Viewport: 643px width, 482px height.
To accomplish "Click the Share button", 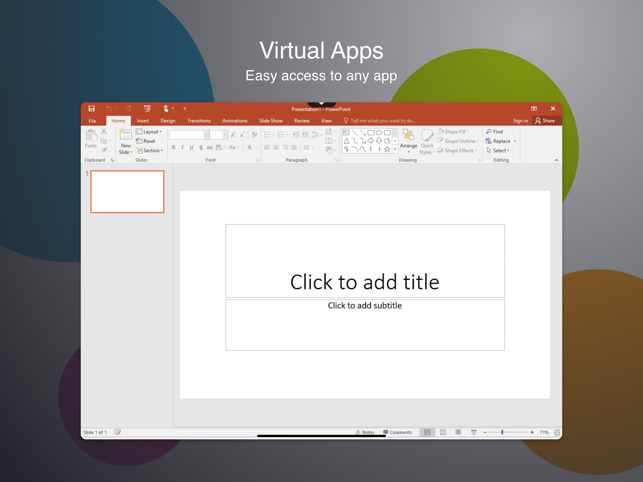I will click(x=545, y=121).
